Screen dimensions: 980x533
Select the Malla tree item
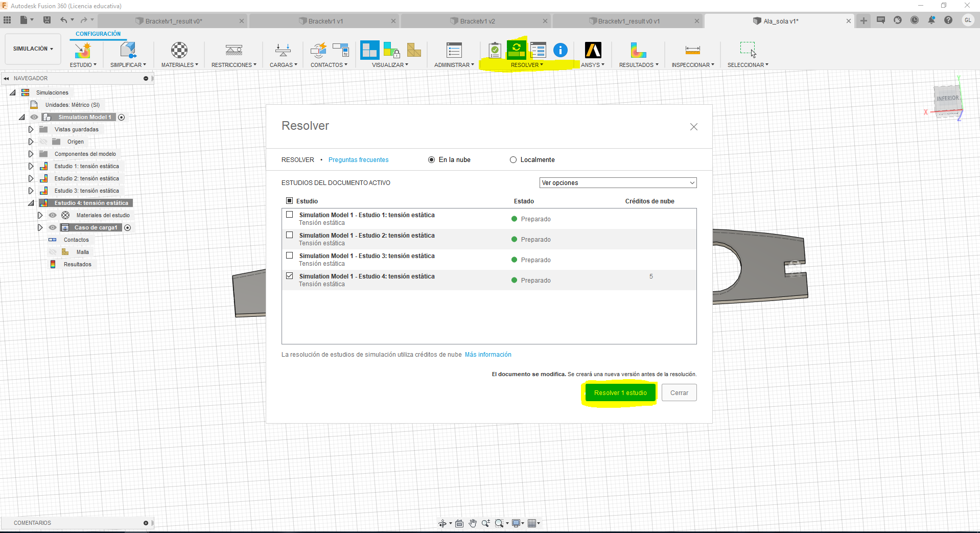point(83,252)
